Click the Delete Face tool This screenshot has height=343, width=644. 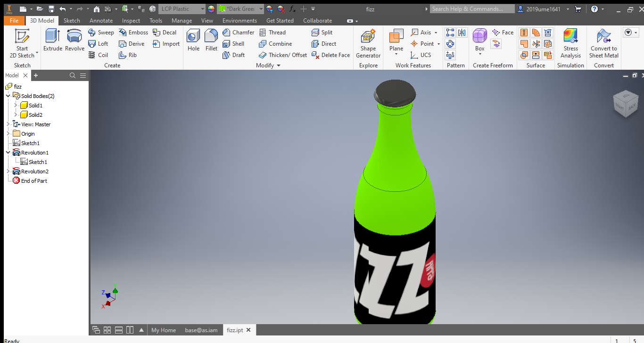click(330, 55)
